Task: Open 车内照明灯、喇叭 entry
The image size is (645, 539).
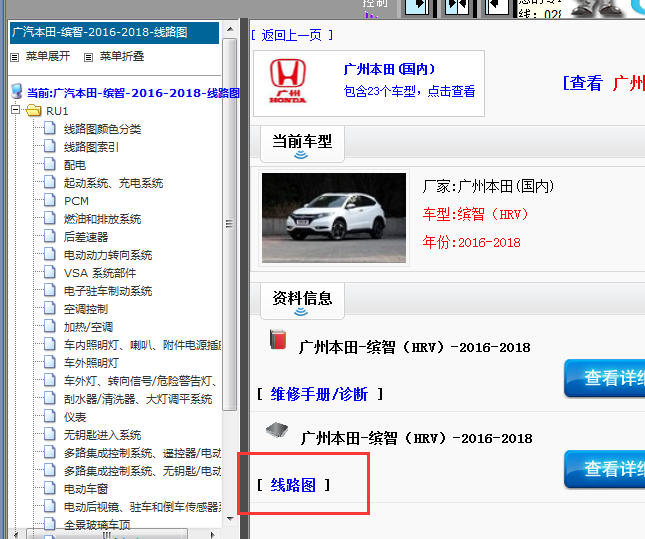Action: tap(142, 345)
